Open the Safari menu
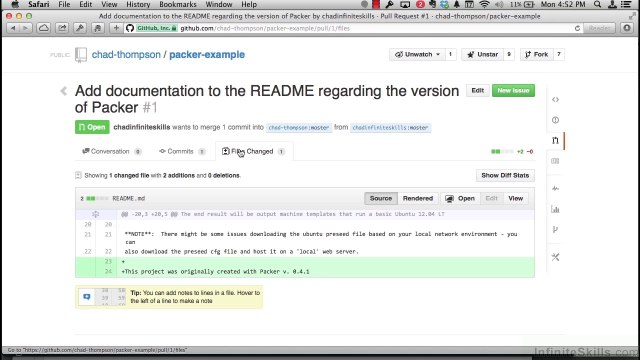The image size is (640, 360). pyautogui.click(x=38, y=4)
